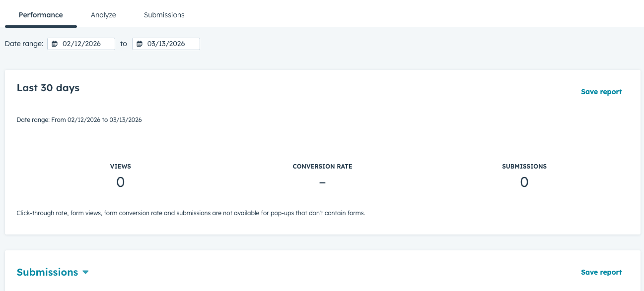
Task: Select the SUBMISSIONS metric label
Action: click(x=524, y=167)
